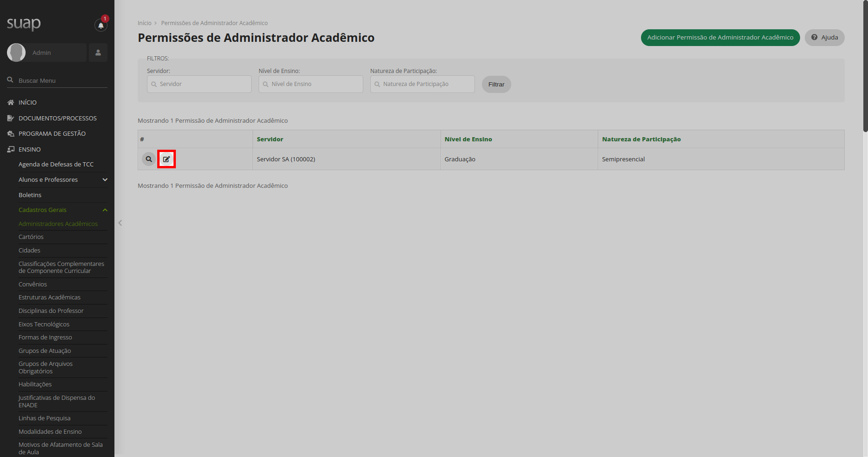Open the Servidor filter field
This screenshot has height=457, width=868.
(x=199, y=84)
